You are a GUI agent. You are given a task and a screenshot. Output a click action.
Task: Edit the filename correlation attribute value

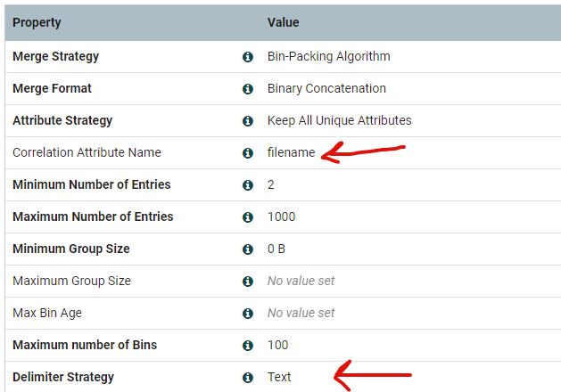(x=291, y=153)
